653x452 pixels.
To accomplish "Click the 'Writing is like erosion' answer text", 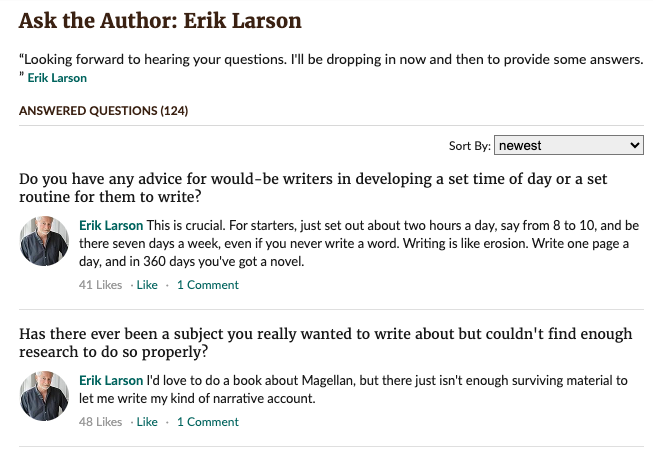I will pyautogui.click(x=359, y=243).
